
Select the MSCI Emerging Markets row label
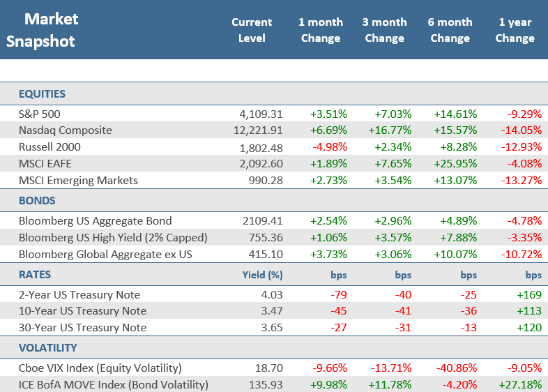pyautogui.click(x=78, y=181)
